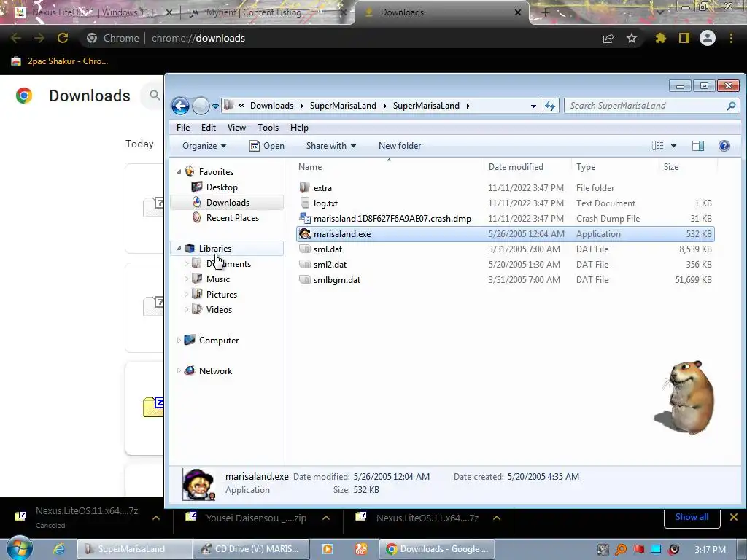Click Chrome share page icon
747x560 pixels.
click(x=608, y=38)
